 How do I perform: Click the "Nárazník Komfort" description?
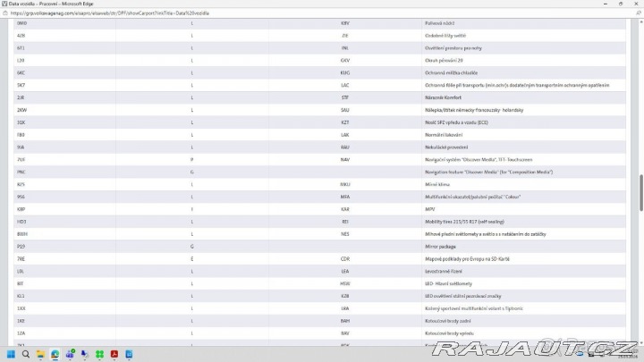(x=443, y=97)
